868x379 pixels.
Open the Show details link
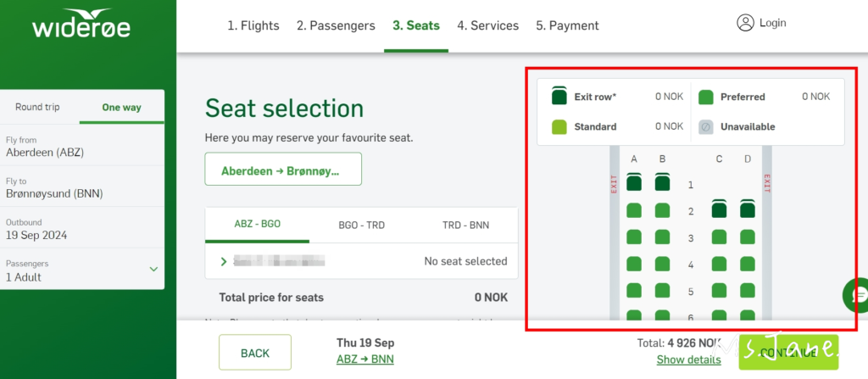click(x=688, y=359)
